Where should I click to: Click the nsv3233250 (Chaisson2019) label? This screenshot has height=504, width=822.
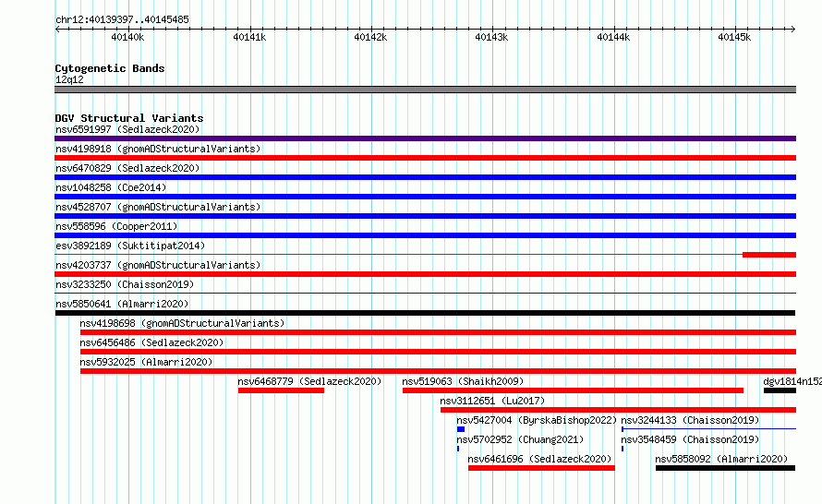pos(125,284)
